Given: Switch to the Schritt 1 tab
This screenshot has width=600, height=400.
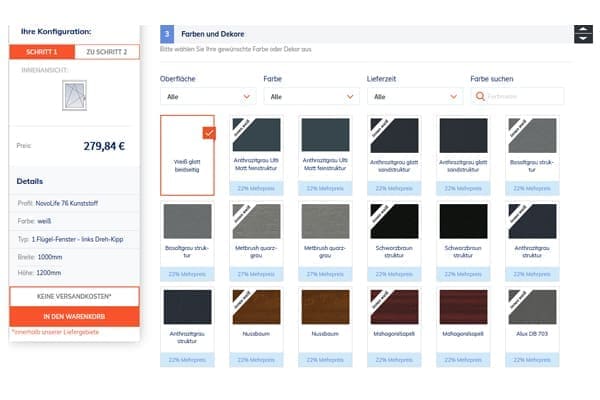Looking at the screenshot, I should pos(42,51).
